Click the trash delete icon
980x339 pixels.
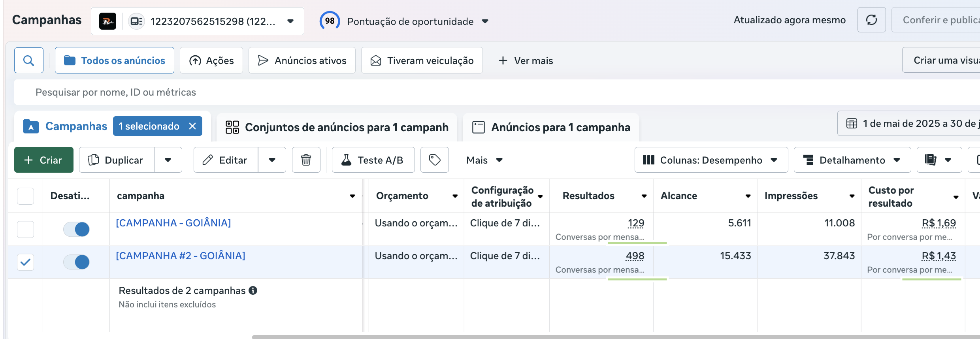click(306, 160)
